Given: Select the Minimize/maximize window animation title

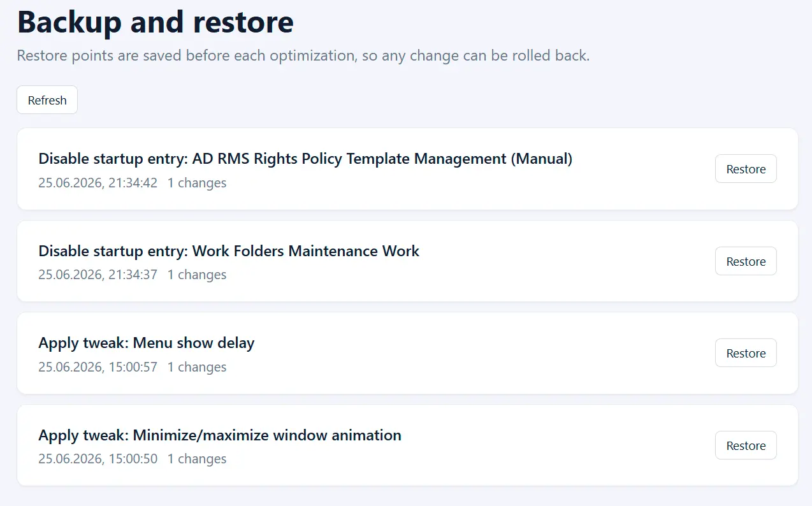Looking at the screenshot, I should (x=220, y=435).
